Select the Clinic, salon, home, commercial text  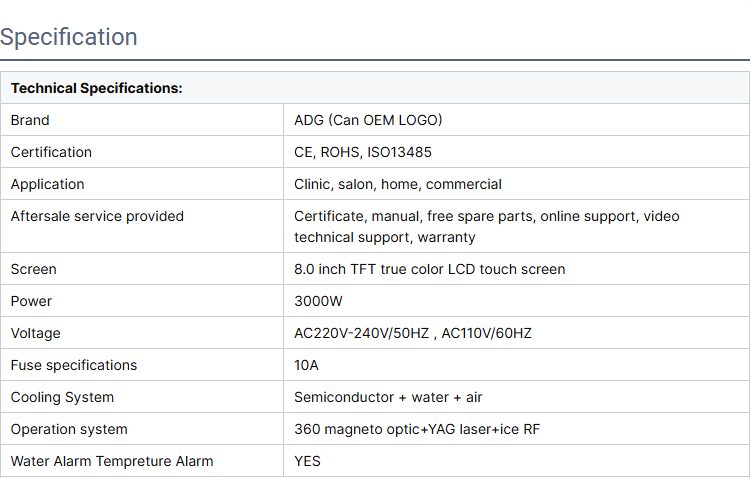coord(398,184)
